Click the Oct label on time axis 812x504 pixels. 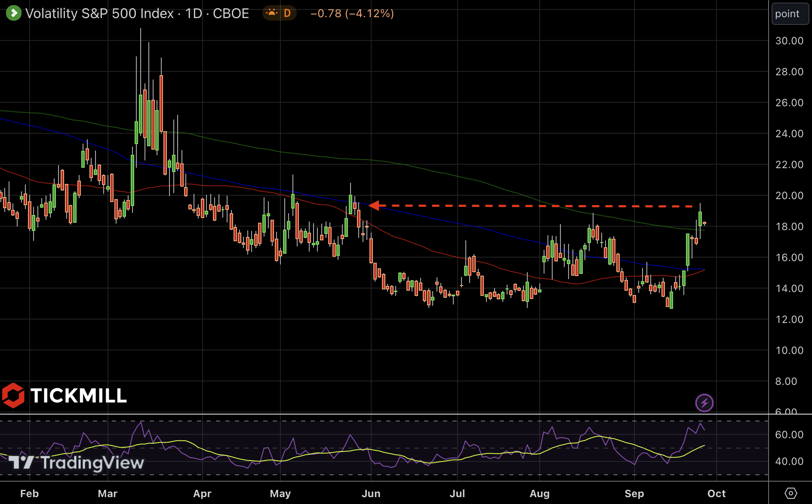coord(716,494)
